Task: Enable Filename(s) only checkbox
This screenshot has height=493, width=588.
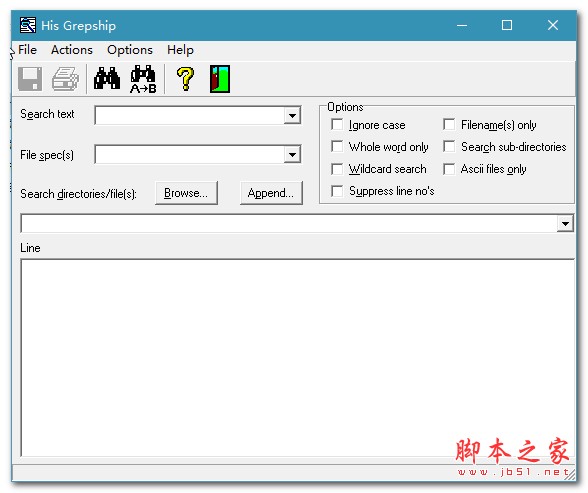Action: [449, 125]
